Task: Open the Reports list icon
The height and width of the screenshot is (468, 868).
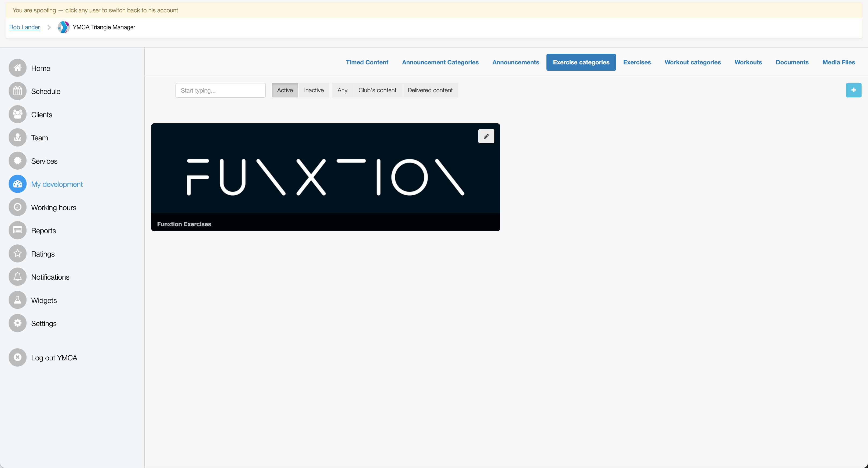Action: pos(17,231)
